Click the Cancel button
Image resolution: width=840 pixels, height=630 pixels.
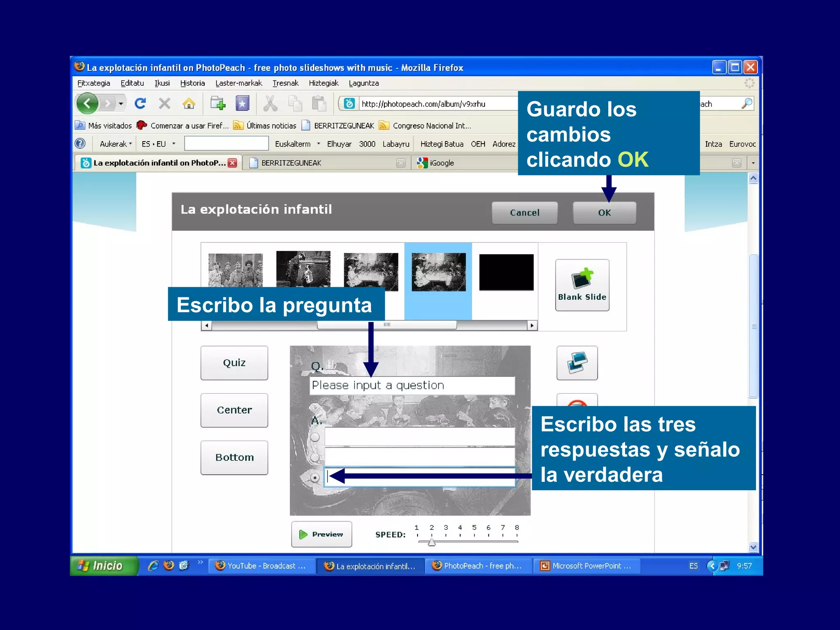click(x=525, y=212)
